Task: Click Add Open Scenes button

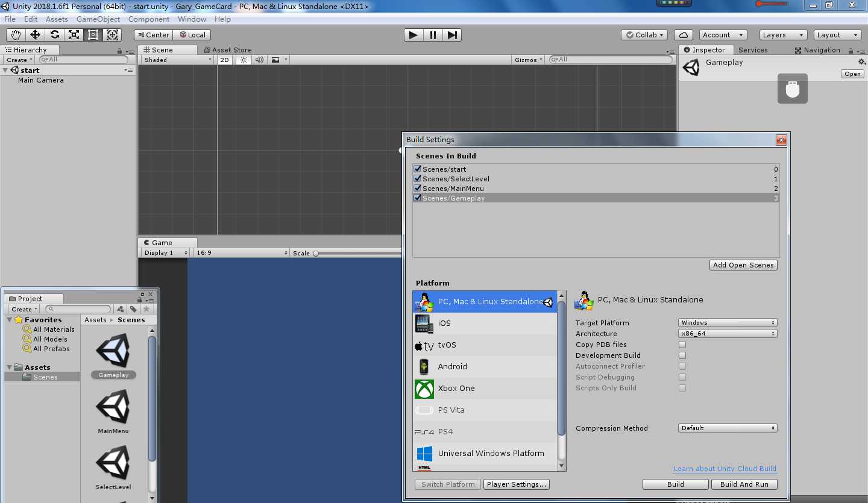Action: 743,265
